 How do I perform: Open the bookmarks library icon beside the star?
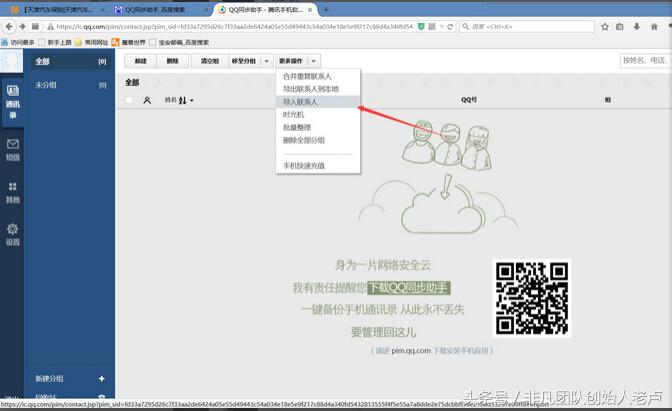[x=620, y=27]
